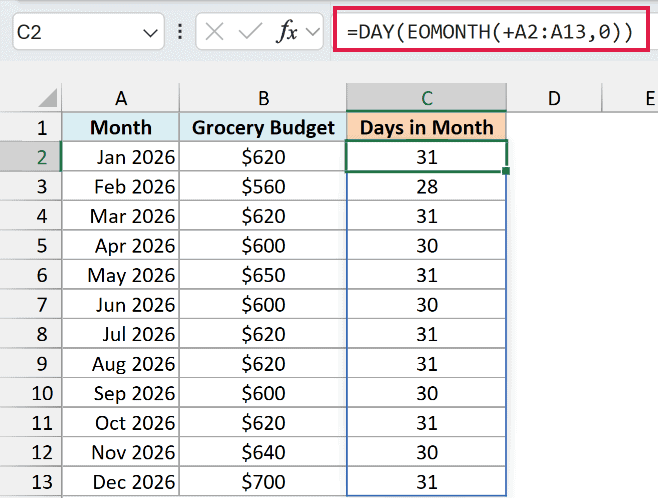The image size is (658, 498).
Task: Select the Apr 2026 cell
Action: (120, 245)
